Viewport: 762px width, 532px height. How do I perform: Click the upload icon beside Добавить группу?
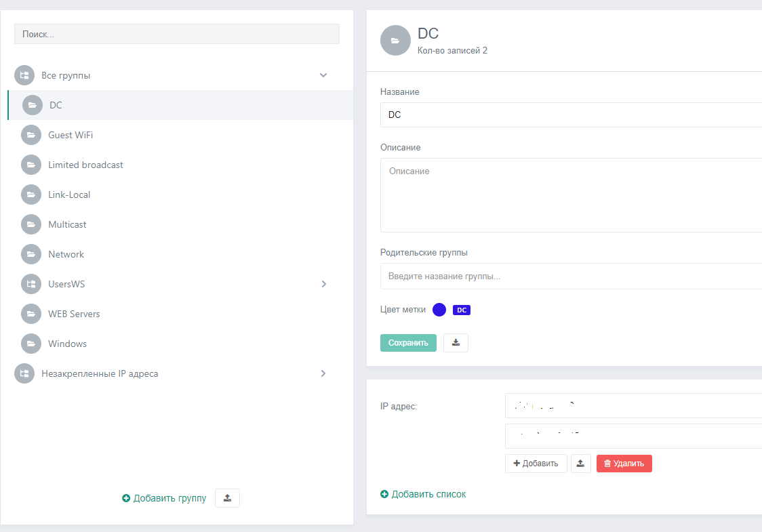tap(227, 498)
